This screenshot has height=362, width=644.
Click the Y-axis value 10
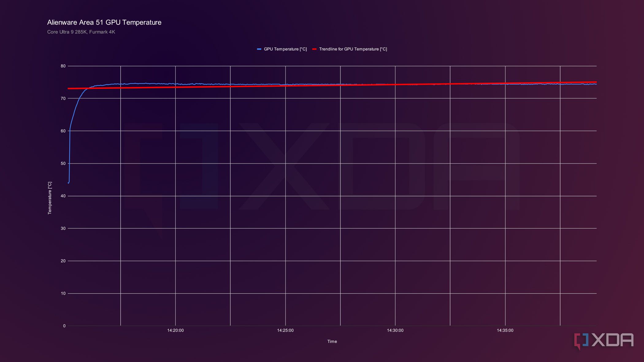[x=63, y=293]
